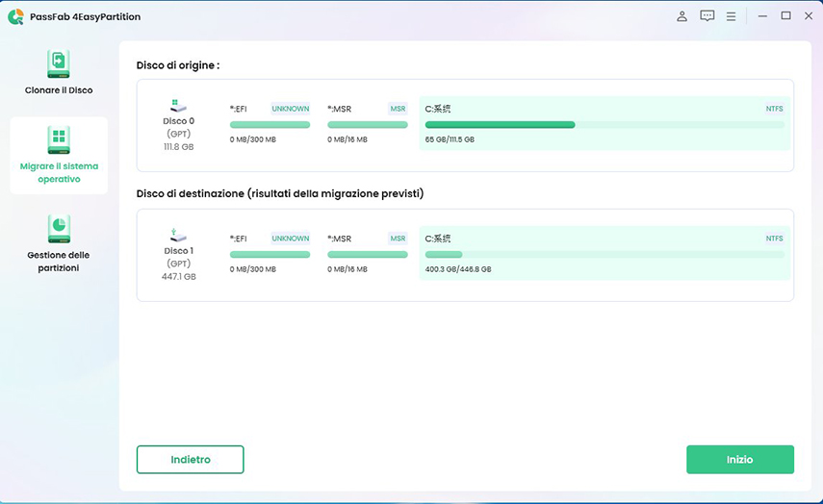The width and height of the screenshot is (823, 504).
Task: Click the Disco 1 destination drive icon
Action: pos(178,235)
